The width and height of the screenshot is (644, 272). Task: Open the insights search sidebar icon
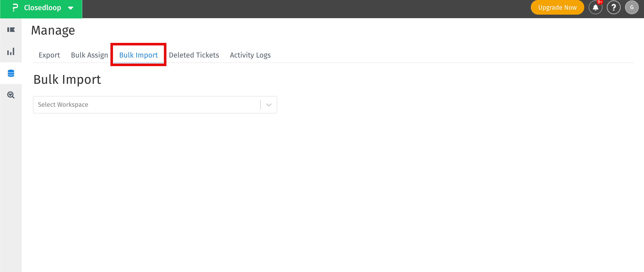[x=11, y=95]
